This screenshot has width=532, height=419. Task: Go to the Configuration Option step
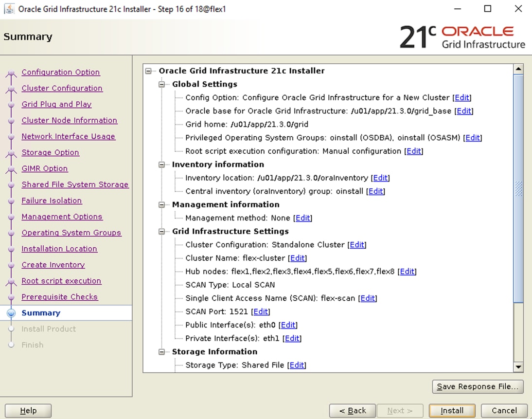61,72
